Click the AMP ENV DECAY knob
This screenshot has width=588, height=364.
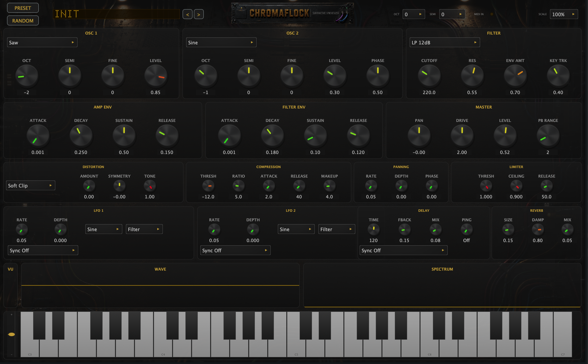click(x=81, y=136)
